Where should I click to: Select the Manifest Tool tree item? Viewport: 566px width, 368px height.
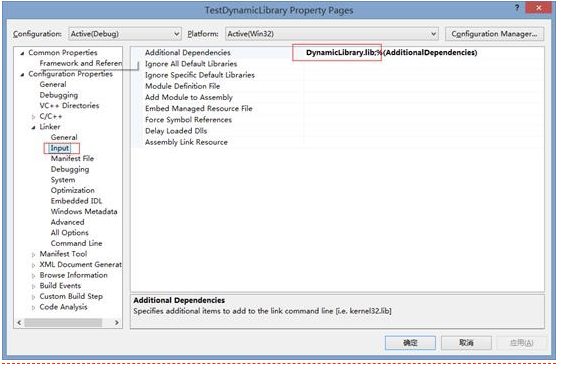point(63,254)
